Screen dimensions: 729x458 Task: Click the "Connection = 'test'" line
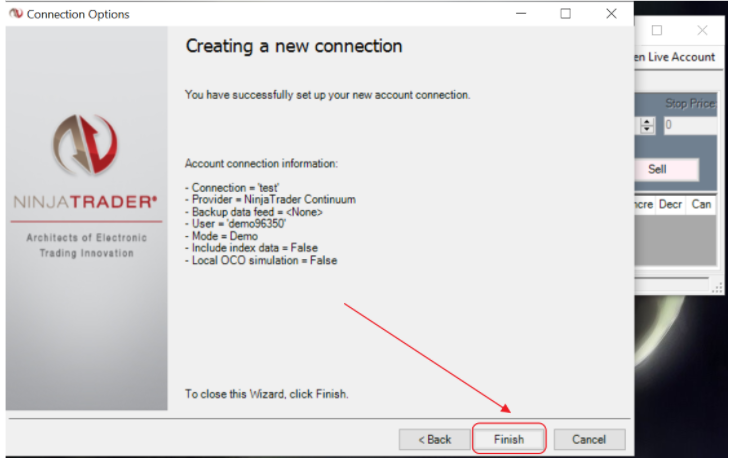click(x=232, y=188)
